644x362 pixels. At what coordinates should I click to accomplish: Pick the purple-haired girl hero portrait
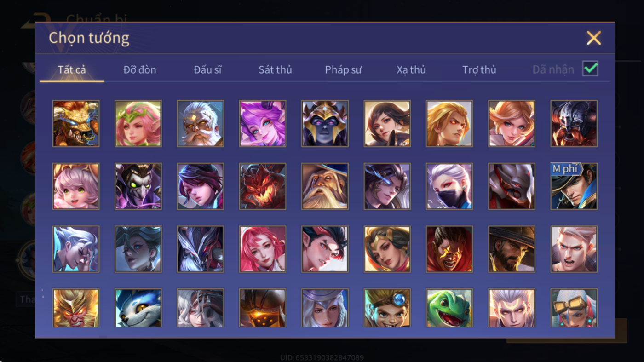click(x=263, y=124)
